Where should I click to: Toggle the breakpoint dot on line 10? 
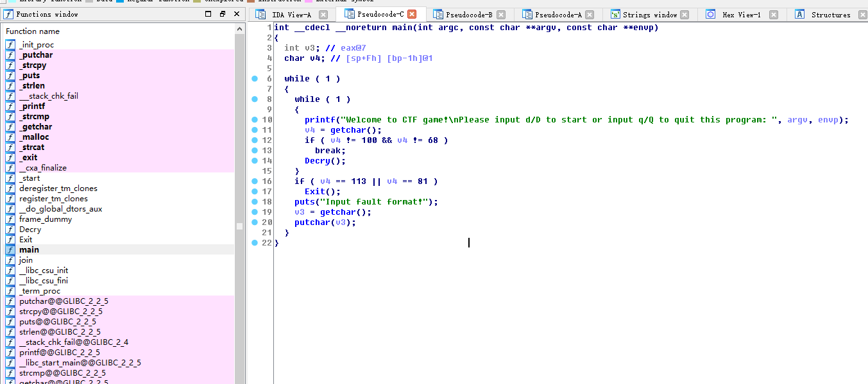[x=255, y=120]
